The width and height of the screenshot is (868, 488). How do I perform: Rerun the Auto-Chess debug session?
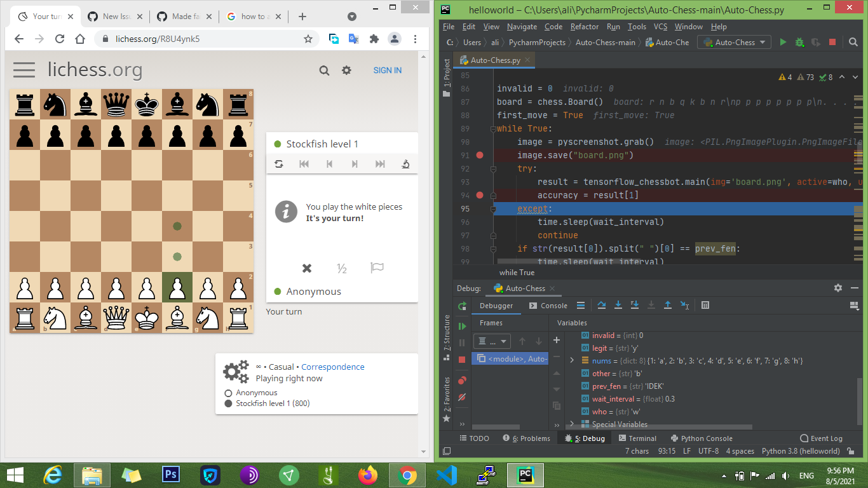tap(462, 306)
